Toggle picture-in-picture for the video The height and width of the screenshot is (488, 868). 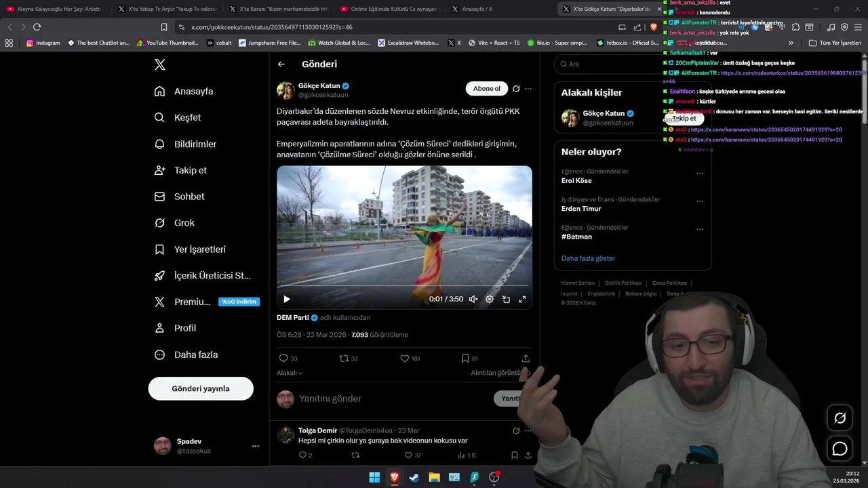point(506,299)
